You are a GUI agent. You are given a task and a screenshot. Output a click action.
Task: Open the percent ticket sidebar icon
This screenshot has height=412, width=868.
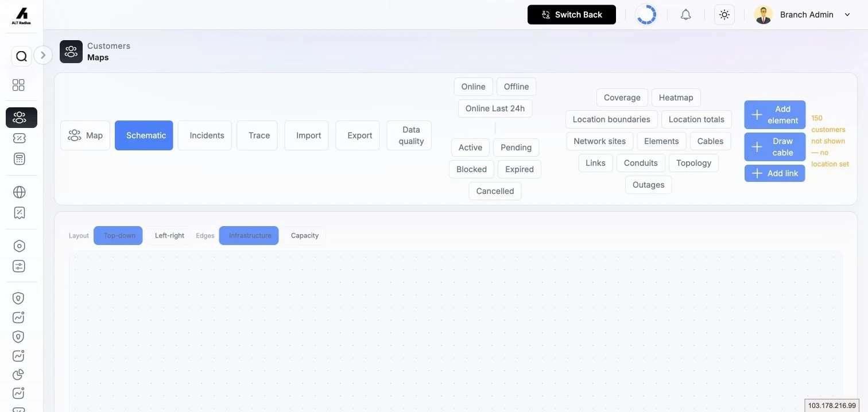[19, 138]
